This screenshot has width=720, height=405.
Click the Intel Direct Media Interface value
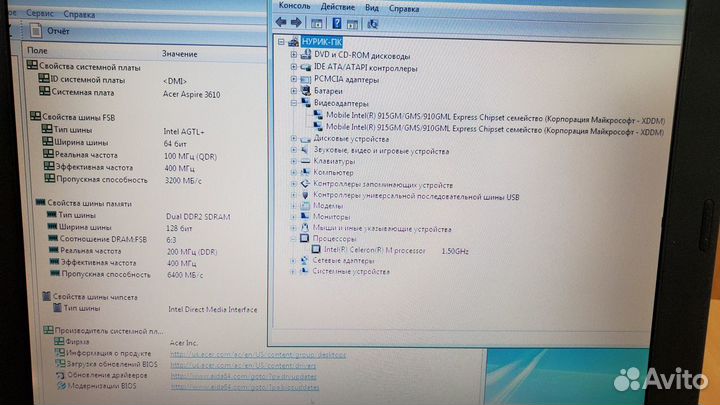coord(213,309)
